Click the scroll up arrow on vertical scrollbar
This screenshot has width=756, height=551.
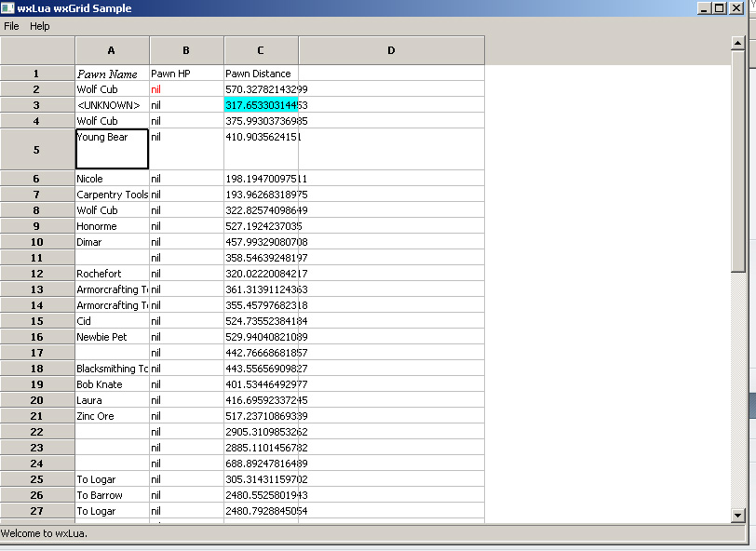point(738,43)
